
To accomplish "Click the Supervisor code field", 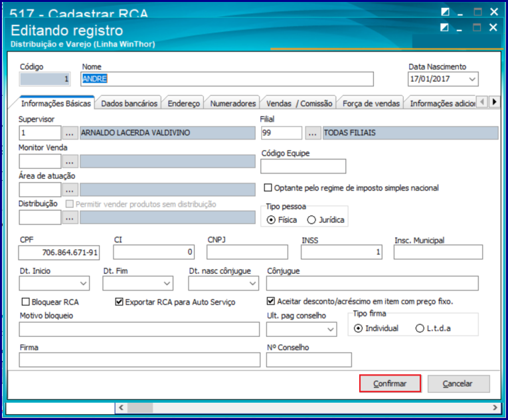I will [x=40, y=133].
